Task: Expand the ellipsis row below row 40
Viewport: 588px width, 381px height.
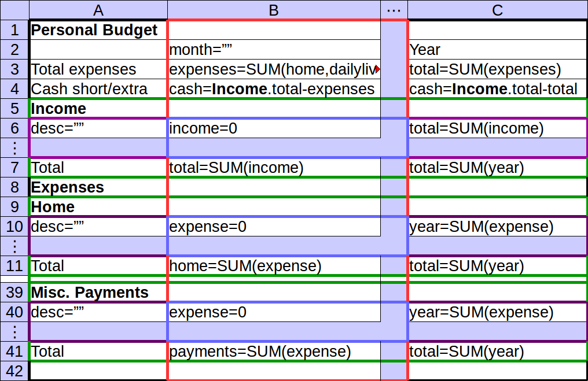Action: (14, 332)
